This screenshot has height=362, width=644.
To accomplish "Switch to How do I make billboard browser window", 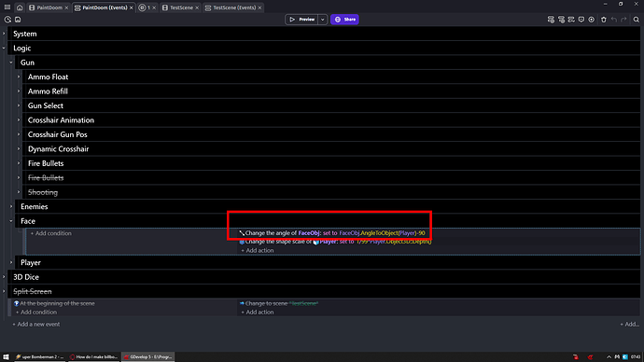I will 94,357.
